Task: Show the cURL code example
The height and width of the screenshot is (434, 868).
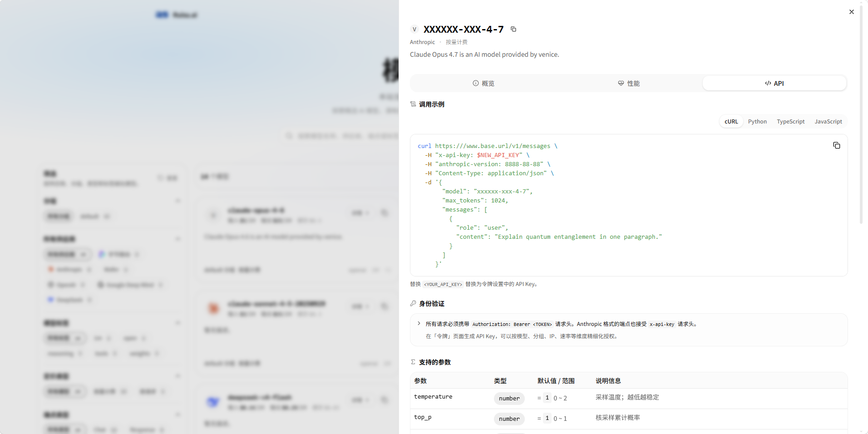Action: pos(731,122)
